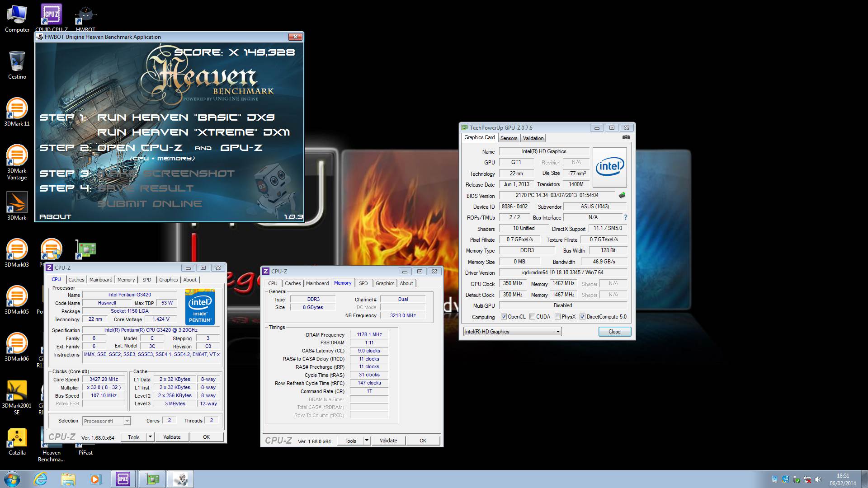The height and width of the screenshot is (488, 868).
Task: Launch the 3DMark Vantage shortcut
Action: [x=17, y=162]
